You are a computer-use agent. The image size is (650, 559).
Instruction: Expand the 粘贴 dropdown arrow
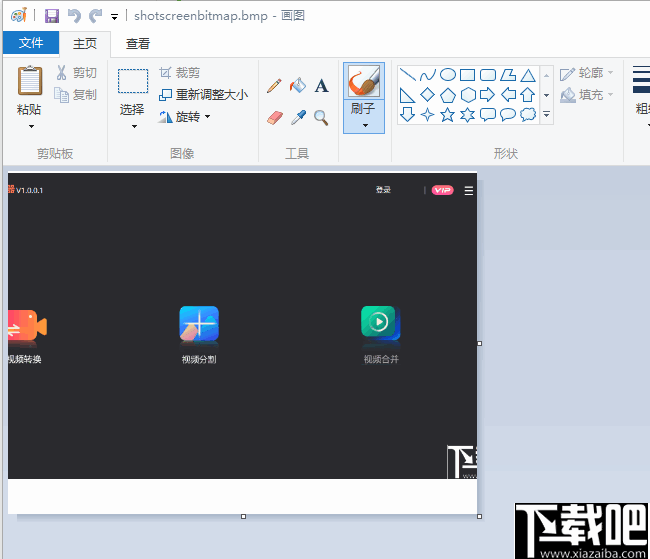click(31, 126)
